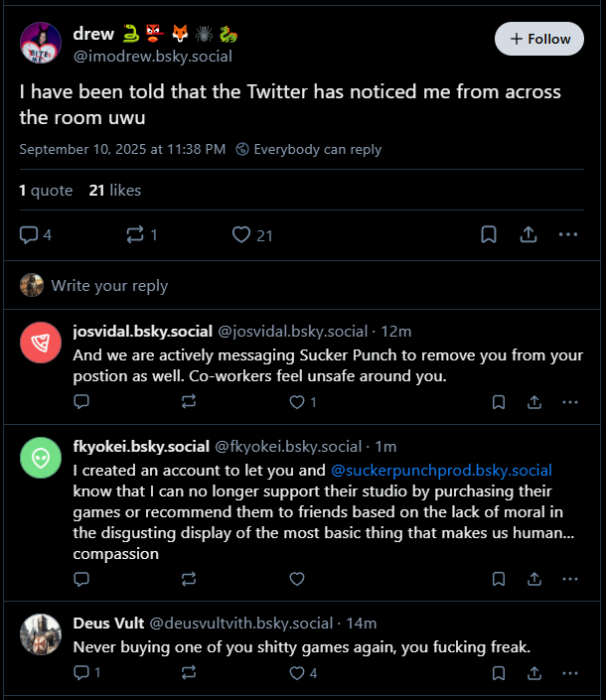
Task: Open the Everybody can reply settings
Action: 309,149
